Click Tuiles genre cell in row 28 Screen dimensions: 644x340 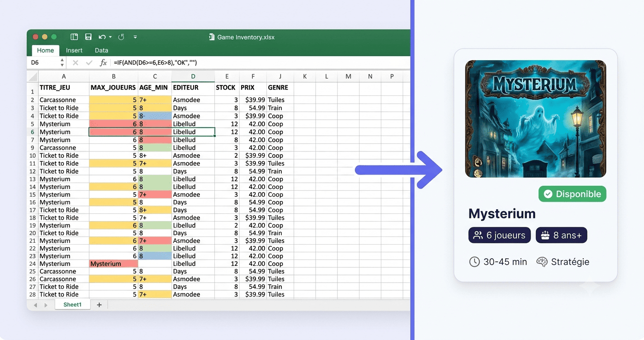coord(280,294)
